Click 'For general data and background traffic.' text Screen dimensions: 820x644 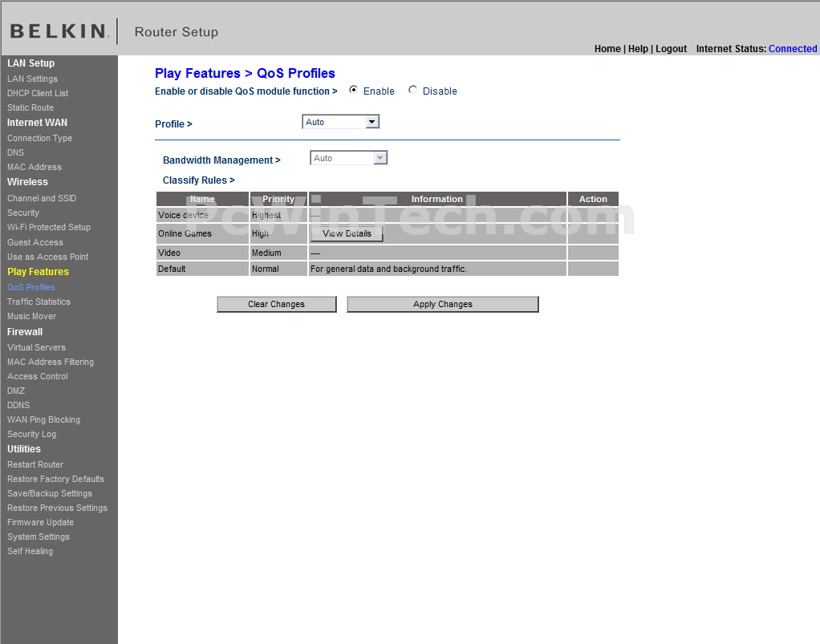pyautogui.click(x=388, y=269)
